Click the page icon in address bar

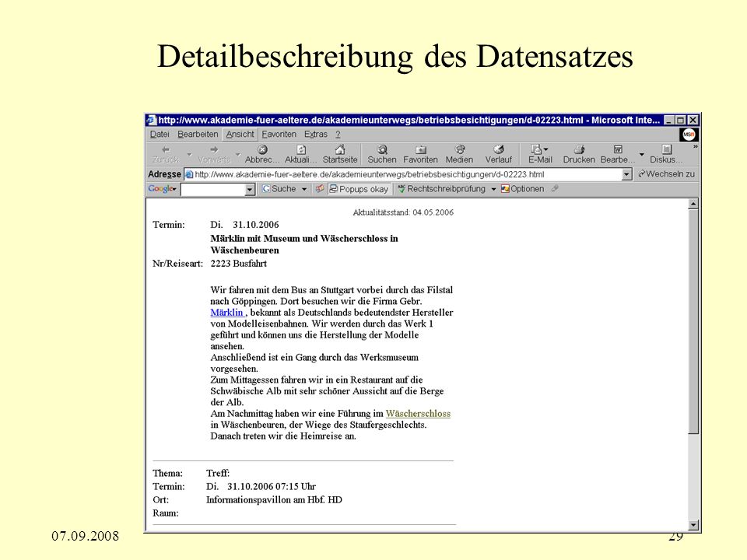[x=189, y=174]
